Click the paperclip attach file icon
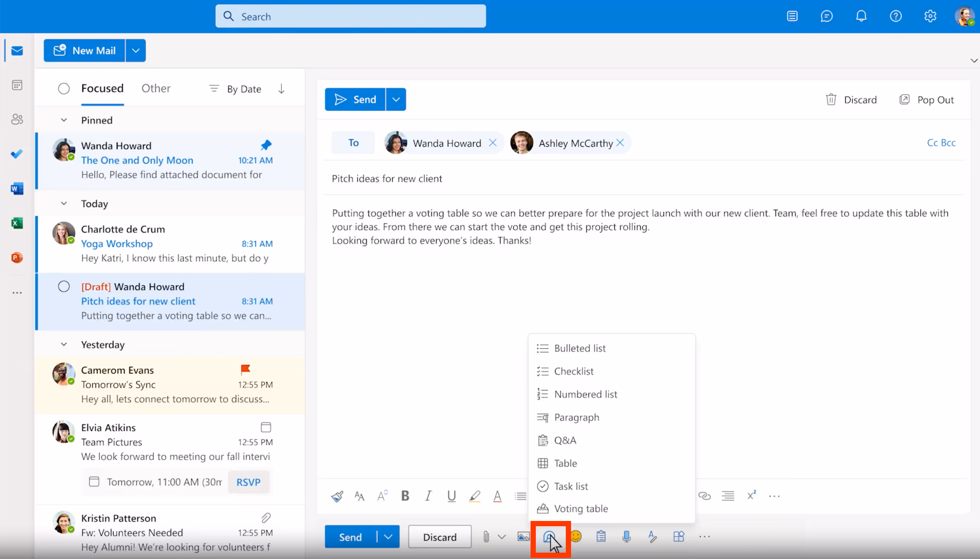Image resolution: width=980 pixels, height=559 pixels. coord(486,537)
